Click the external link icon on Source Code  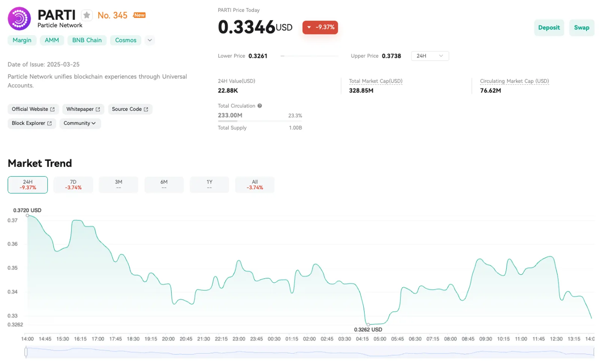click(146, 109)
